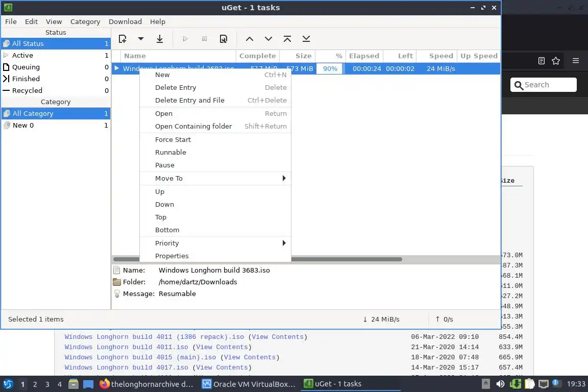Select the Queuing status filter
588x392 pixels.
pyautogui.click(x=56, y=67)
